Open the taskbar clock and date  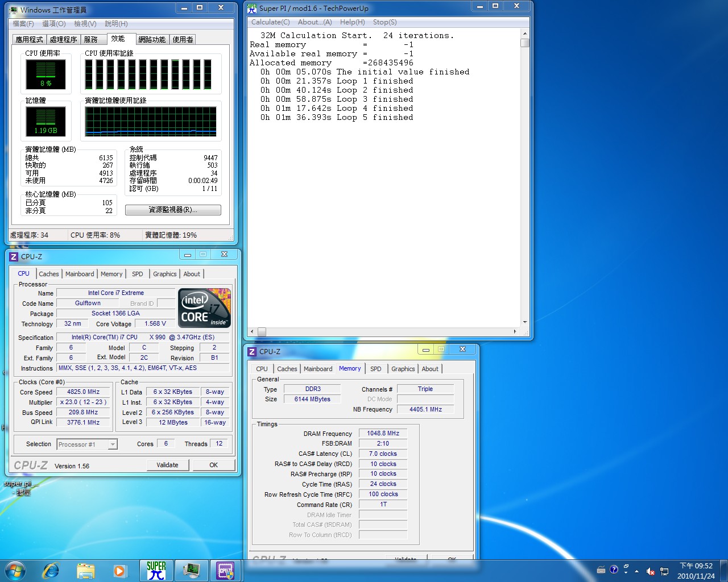tap(696, 571)
